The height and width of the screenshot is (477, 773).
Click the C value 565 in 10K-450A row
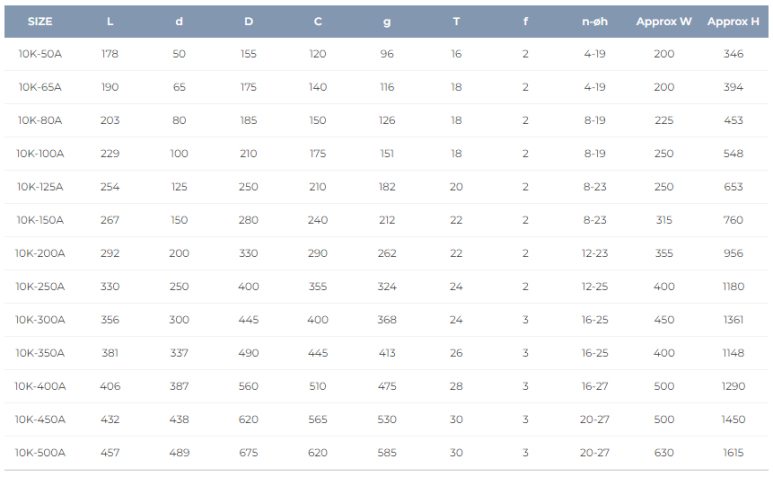click(317, 420)
